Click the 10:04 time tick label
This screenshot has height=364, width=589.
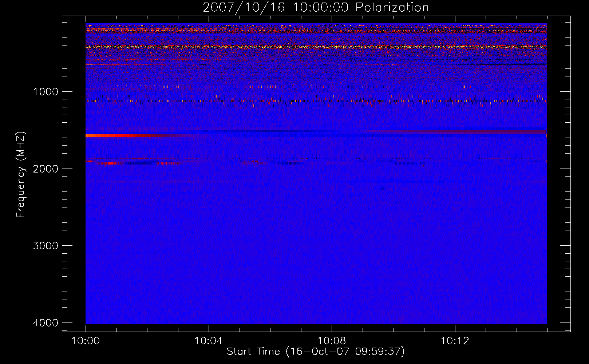click(209, 341)
